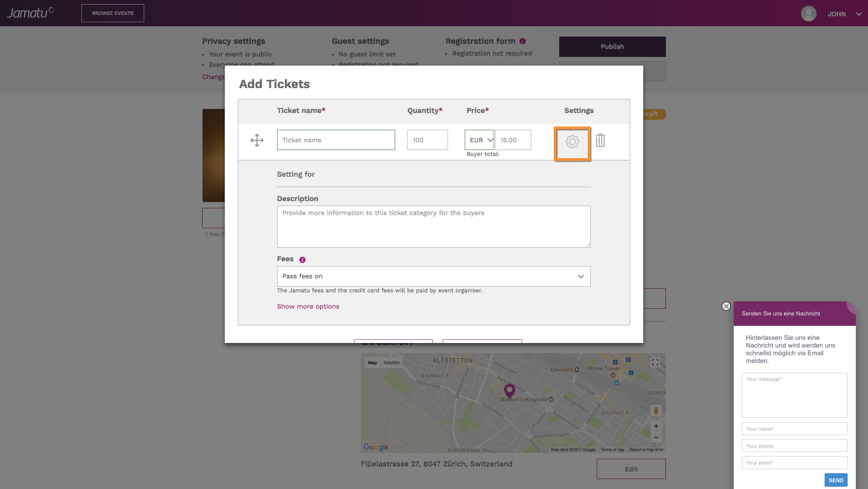The image size is (868, 489).
Task: Zoom in on the map
Action: coord(656,426)
